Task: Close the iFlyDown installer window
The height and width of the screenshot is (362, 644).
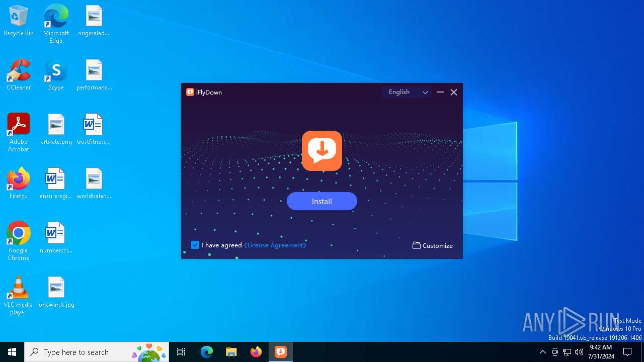Action: (454, 92)
